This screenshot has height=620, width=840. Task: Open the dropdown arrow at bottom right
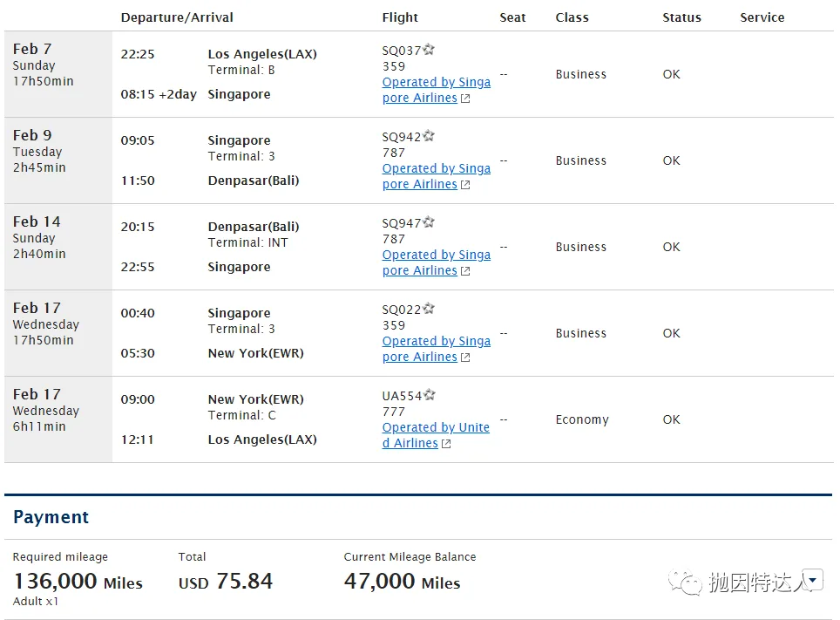[813, 578]
